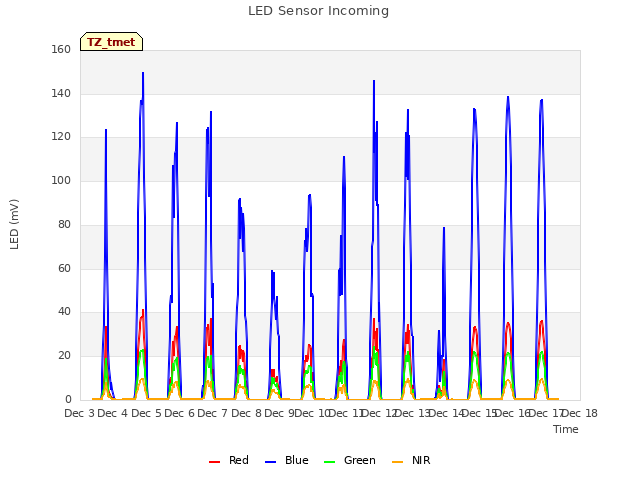This screenshot has width=640, height=480.
Task: Click the chart title LED Sensor Incoming
Action: pos(318,11)
